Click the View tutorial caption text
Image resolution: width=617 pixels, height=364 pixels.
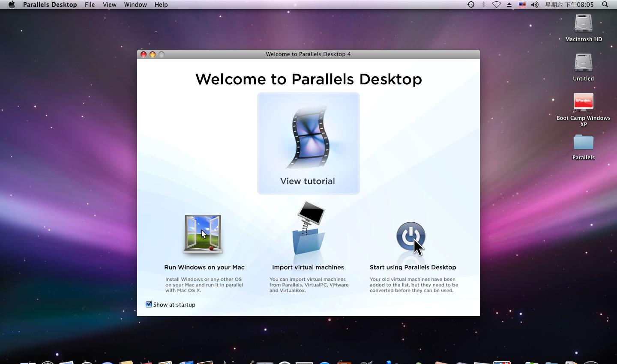(x=308, y=181)
